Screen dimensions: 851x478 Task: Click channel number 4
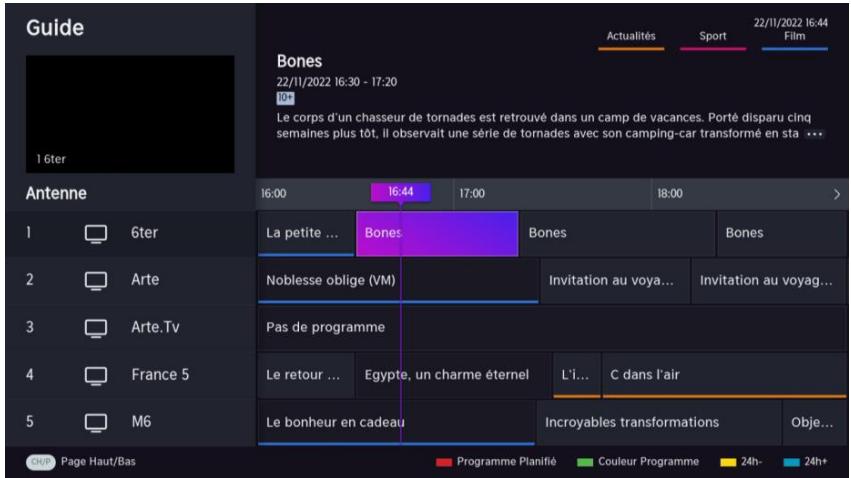30,374
